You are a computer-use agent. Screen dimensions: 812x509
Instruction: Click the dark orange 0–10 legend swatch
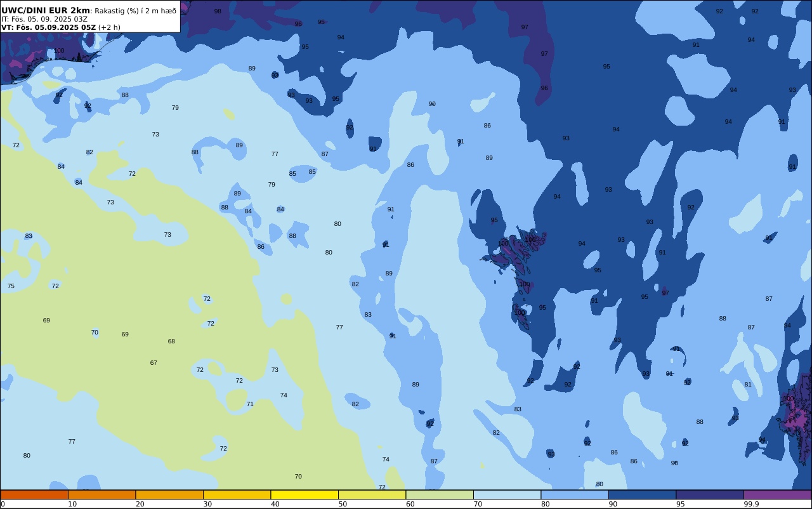[x=34, y=494]
